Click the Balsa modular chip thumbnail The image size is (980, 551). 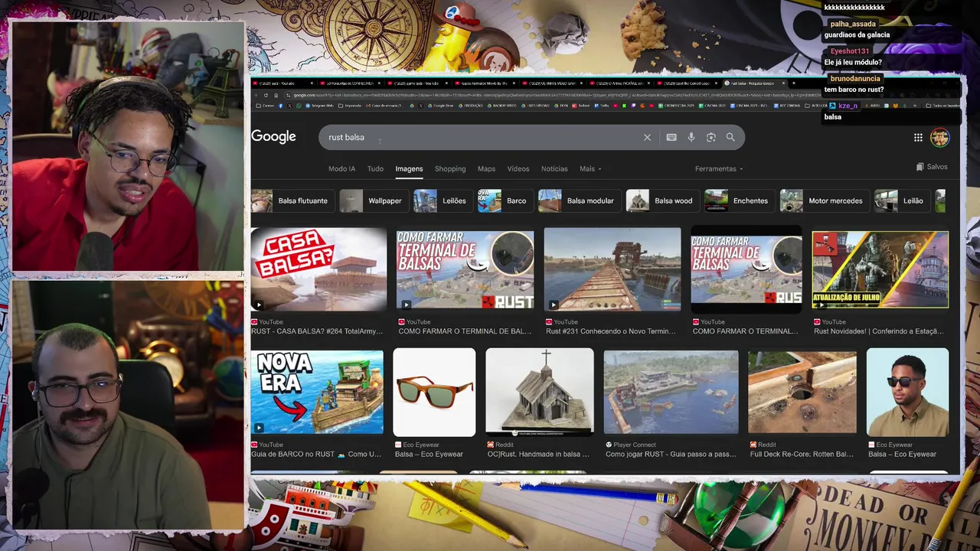[x=550, y=201]
